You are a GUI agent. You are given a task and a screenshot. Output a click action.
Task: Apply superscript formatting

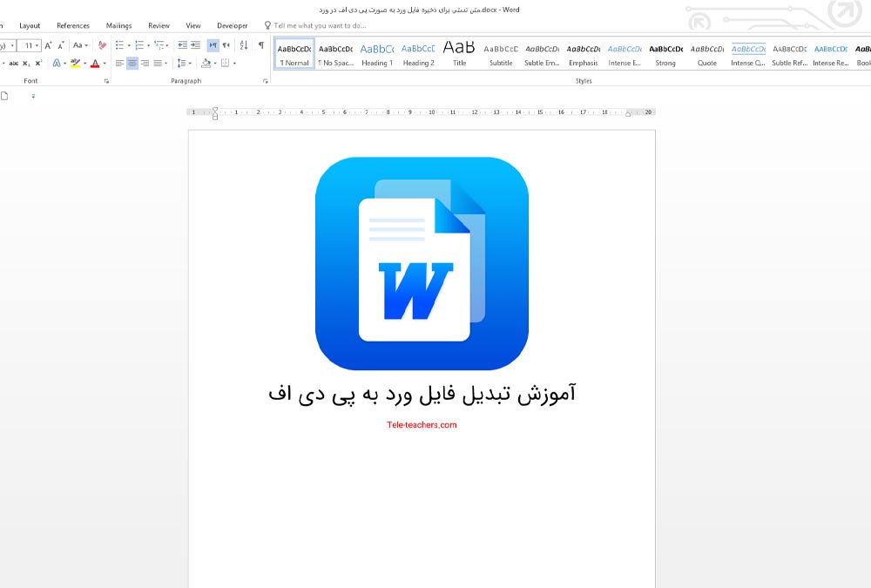pyautogui.click(x=37, y=64)
